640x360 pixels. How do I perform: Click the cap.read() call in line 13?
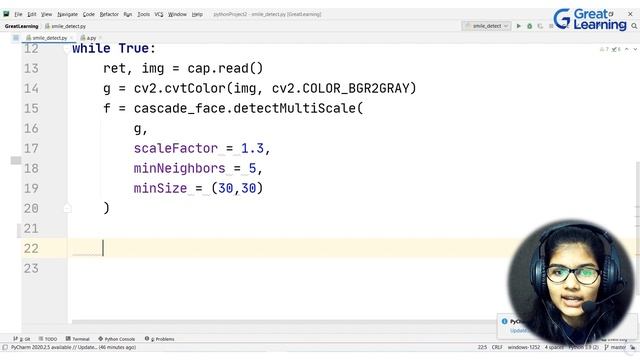pos(225,68)
